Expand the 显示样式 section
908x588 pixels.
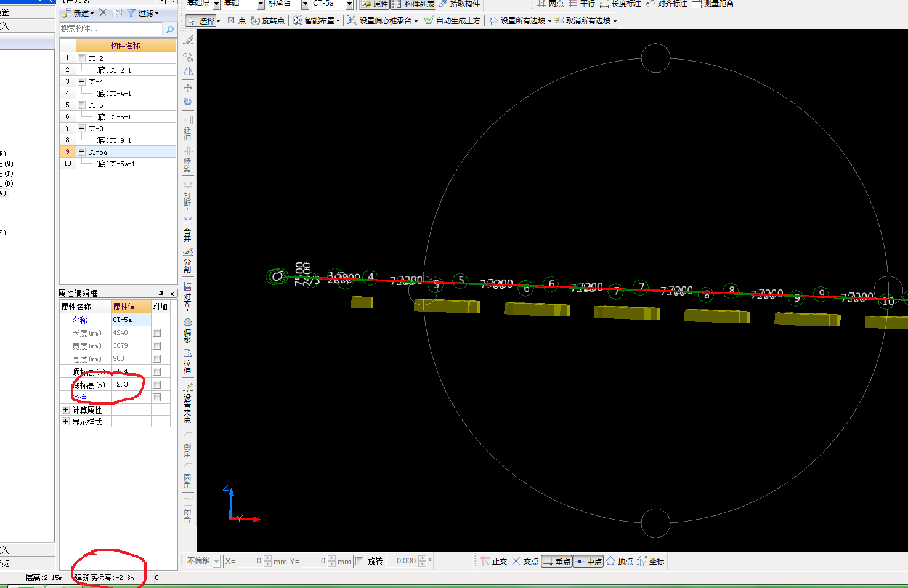[65, 422]
